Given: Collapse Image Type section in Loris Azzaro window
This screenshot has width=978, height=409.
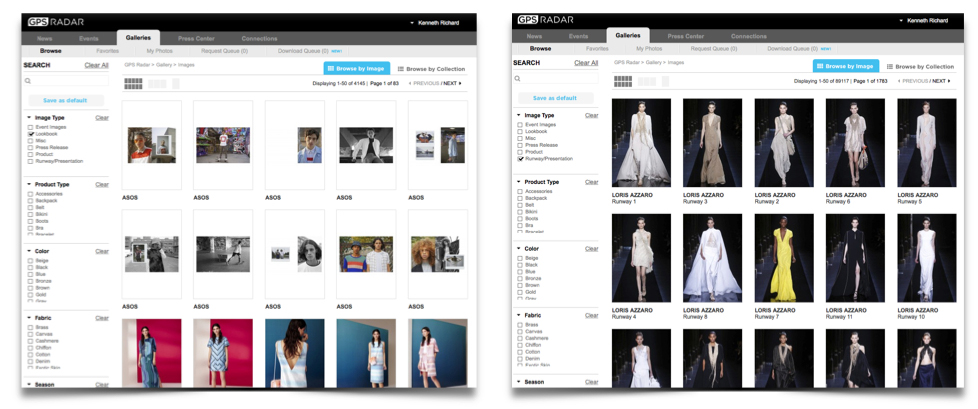Looking at the screenshot, I should 519,115.
